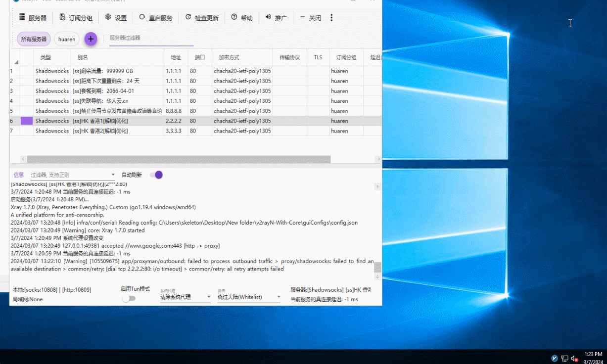Click the 推广 promotion speaker icon

pyautogui.click(x=269, y=17)
